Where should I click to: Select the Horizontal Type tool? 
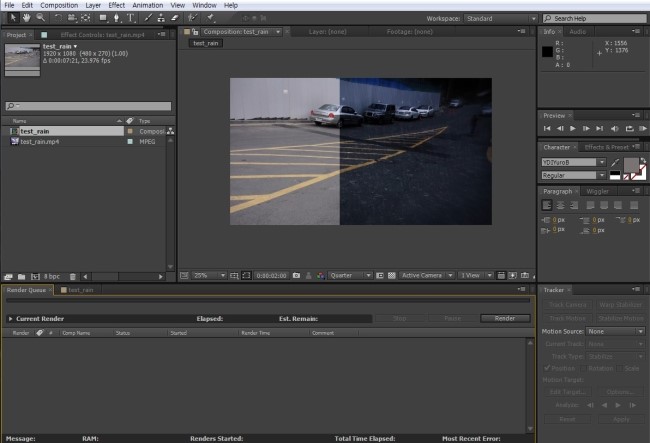click(131, 18)
